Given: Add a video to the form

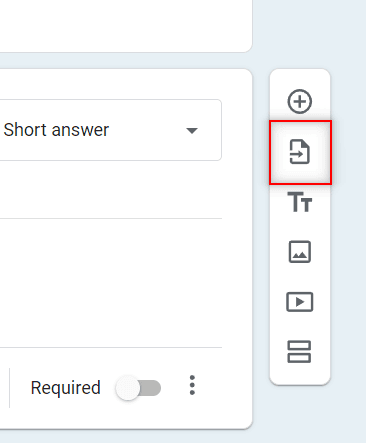Looking at the screenshot, I should (x=300, y=302).
